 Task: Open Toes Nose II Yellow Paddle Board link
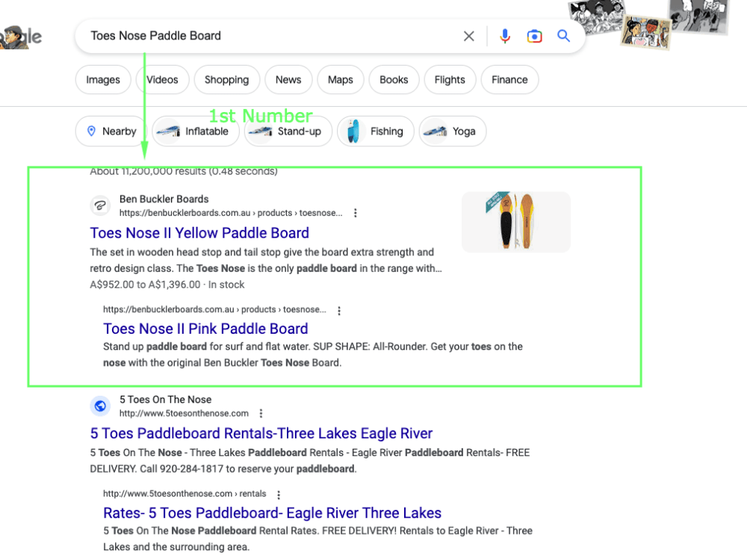tap(199, 233)
